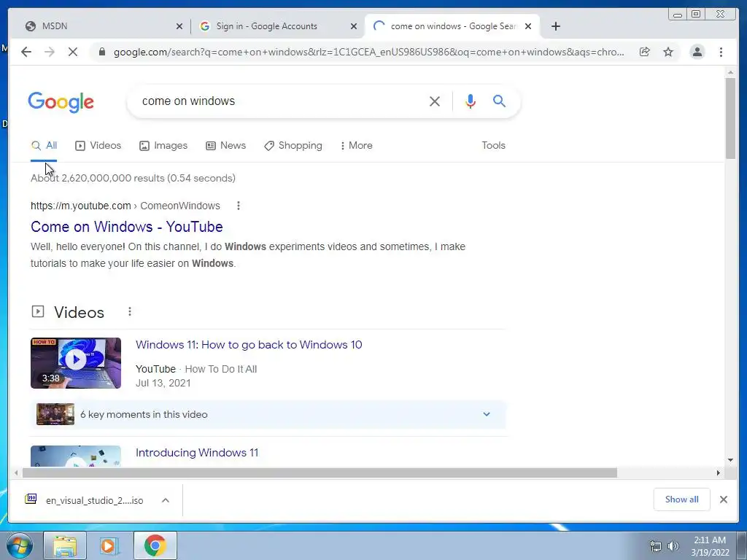
Task: Select the Videos search filter
Action: click(x=98, y=145)
